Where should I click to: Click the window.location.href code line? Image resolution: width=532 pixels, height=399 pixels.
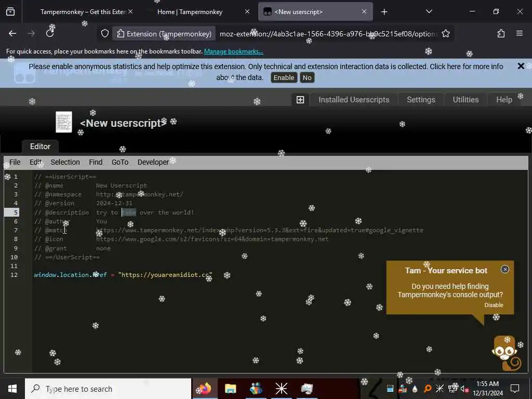click(x=123, y=275)
